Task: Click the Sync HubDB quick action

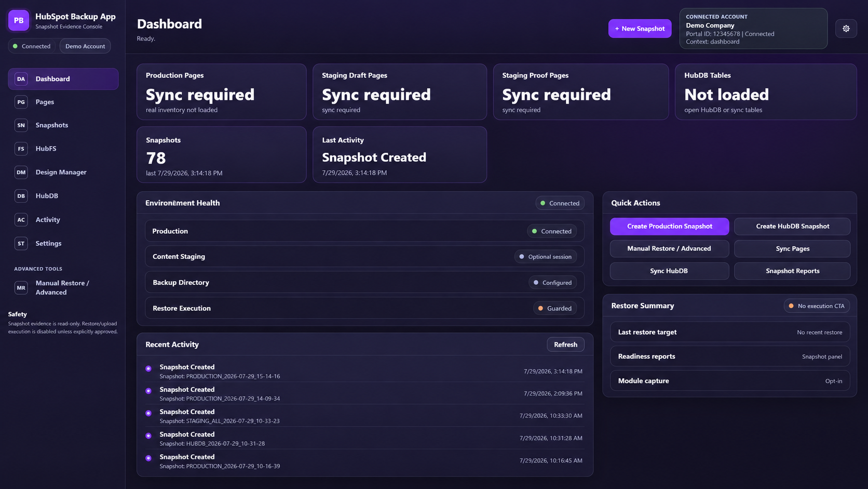Action: [669, 271]
